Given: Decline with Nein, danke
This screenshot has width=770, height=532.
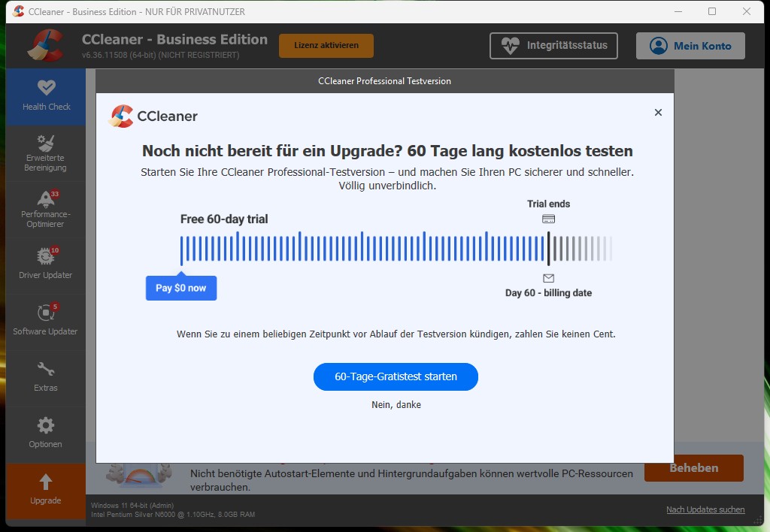Looking at the screenshot, I should [396, 405].
